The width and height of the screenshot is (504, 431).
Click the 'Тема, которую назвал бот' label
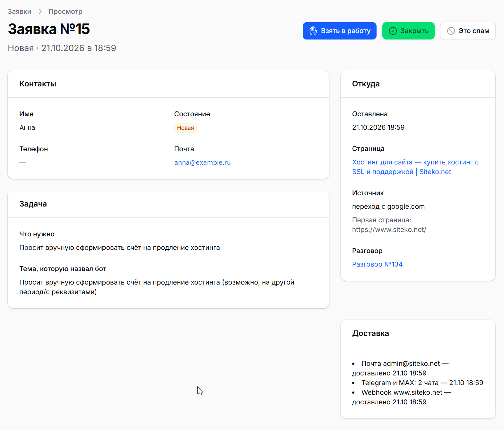[63, 269]
